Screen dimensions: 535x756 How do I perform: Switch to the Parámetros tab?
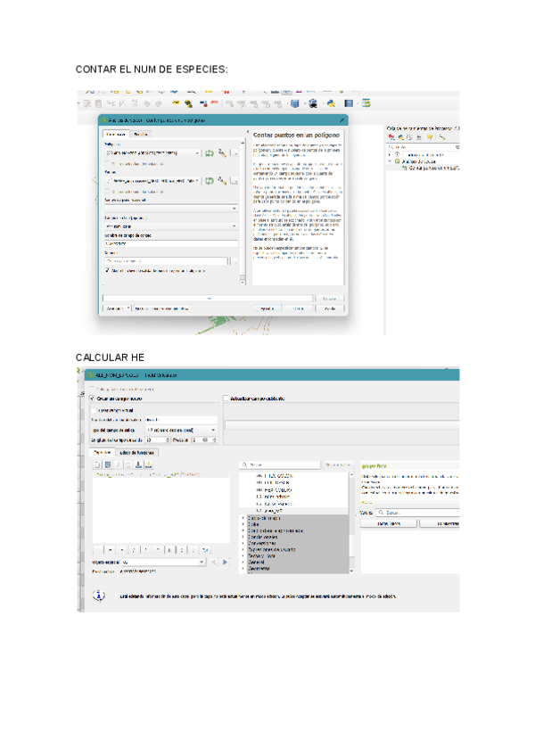coord(116,134)
